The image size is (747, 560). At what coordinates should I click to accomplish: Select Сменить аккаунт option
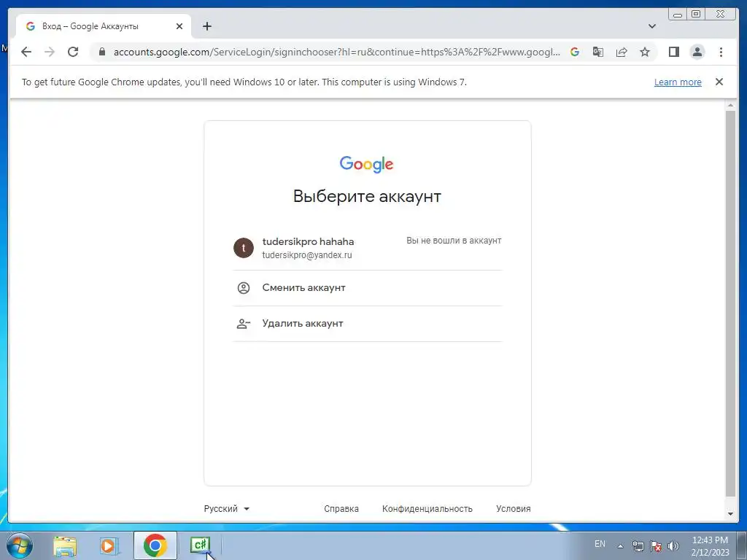pyautogui.click(x=368, y=287)
